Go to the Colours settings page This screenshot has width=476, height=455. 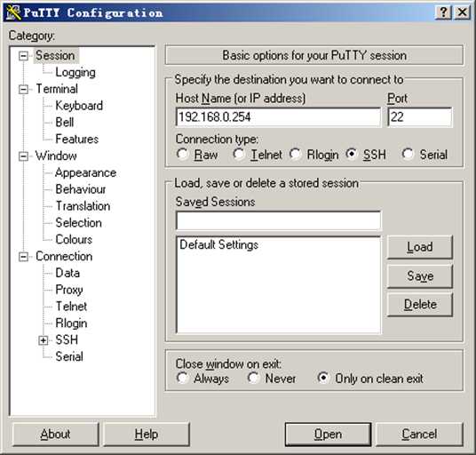coord(74,239)
